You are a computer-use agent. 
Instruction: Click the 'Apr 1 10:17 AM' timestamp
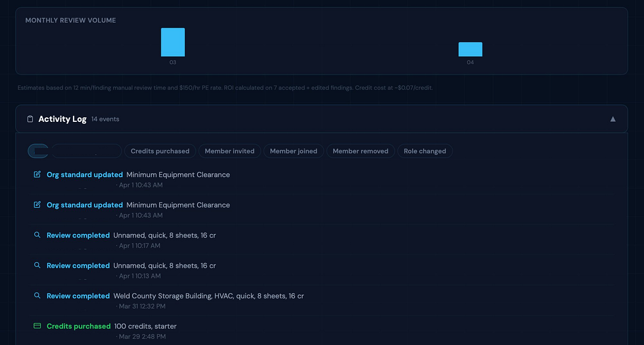(140, 246)
